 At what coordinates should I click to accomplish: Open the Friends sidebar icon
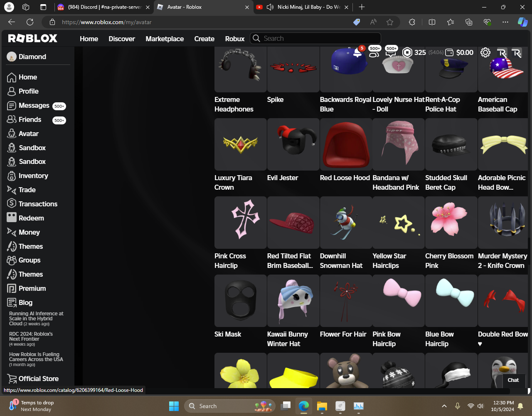[x=12, y=119]
